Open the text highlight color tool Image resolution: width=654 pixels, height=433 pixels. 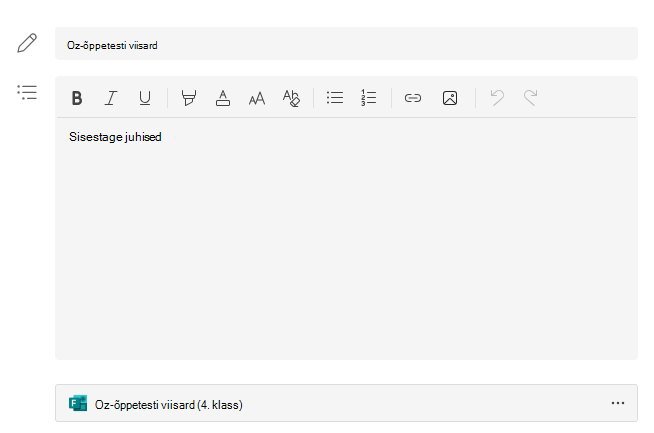click(x=189, y=98)
